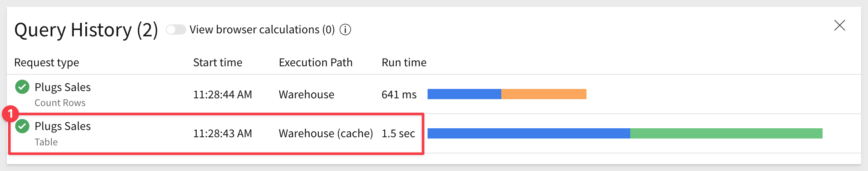Open the Plugs Sales Count Rows request
This screenshot has width=868, height=171.
tap(63, 87)
